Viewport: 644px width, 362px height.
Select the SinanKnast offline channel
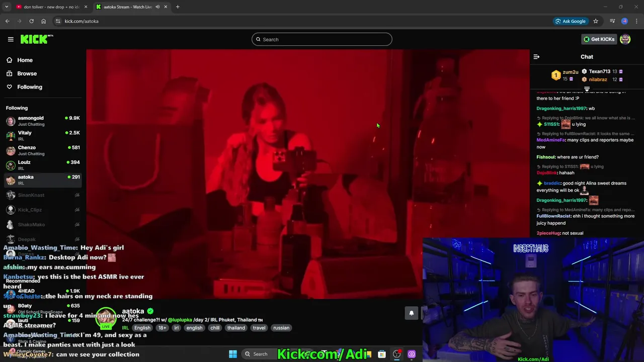[43, 195]
